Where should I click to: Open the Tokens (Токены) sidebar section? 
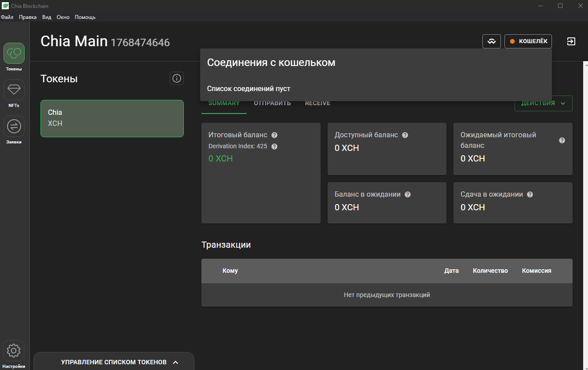(14, 53)
